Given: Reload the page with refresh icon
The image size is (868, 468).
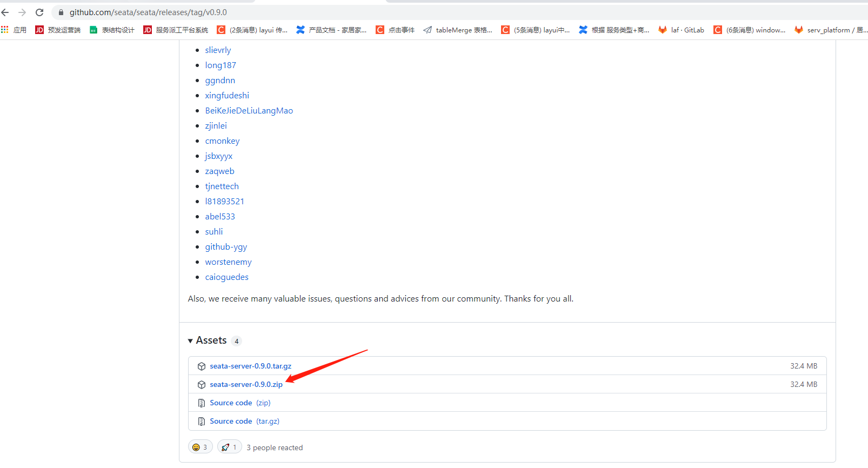Looking at the screenshot, I should (39, 12).
